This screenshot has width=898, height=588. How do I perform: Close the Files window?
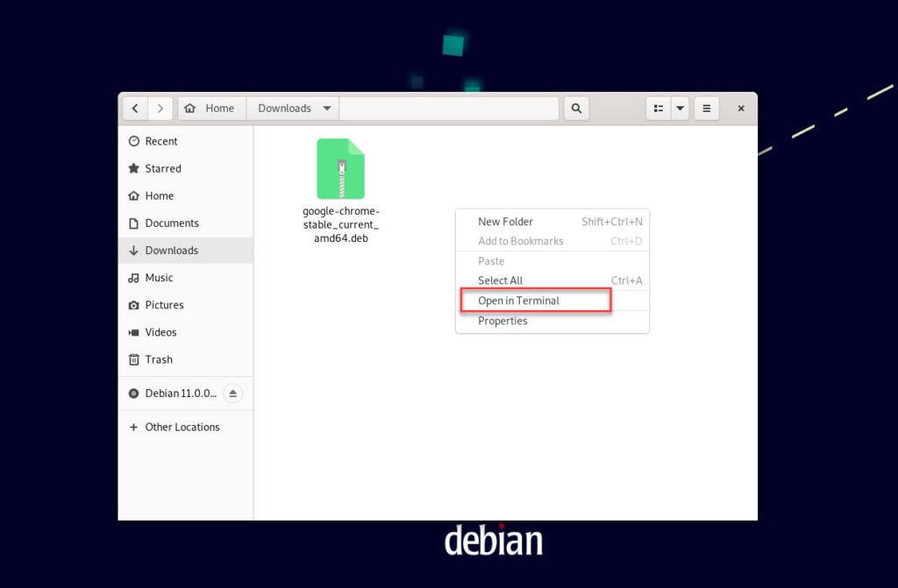click(x=741, y=108)
